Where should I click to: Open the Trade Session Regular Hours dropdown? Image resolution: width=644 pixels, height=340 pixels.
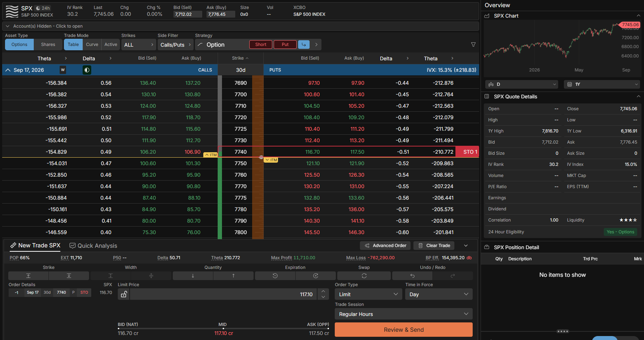pyautogui.click(x=404, y=314)
